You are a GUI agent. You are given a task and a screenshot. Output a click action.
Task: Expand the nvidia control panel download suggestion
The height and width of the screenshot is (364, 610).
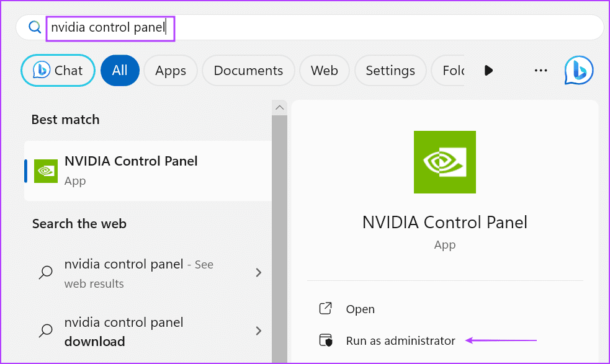point(259,331)
